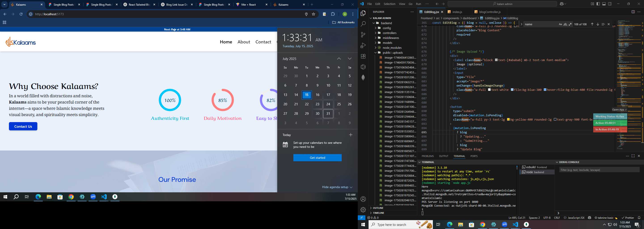This screenshot has width=644, height=229.
Task: Toggle Match Whole Word in find widget
Action: coord(565,24)
